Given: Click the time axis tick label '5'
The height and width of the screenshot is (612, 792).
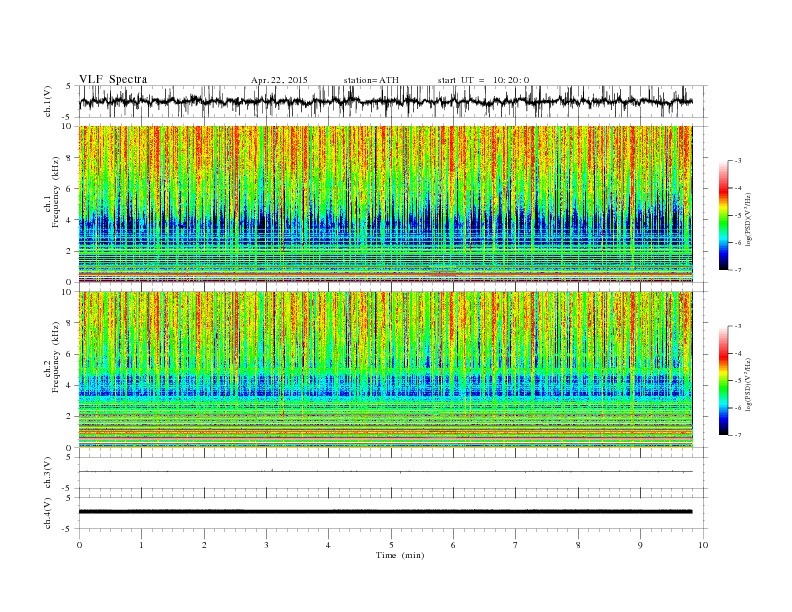Looking at the screenshot, I should [x=391, y=545].
